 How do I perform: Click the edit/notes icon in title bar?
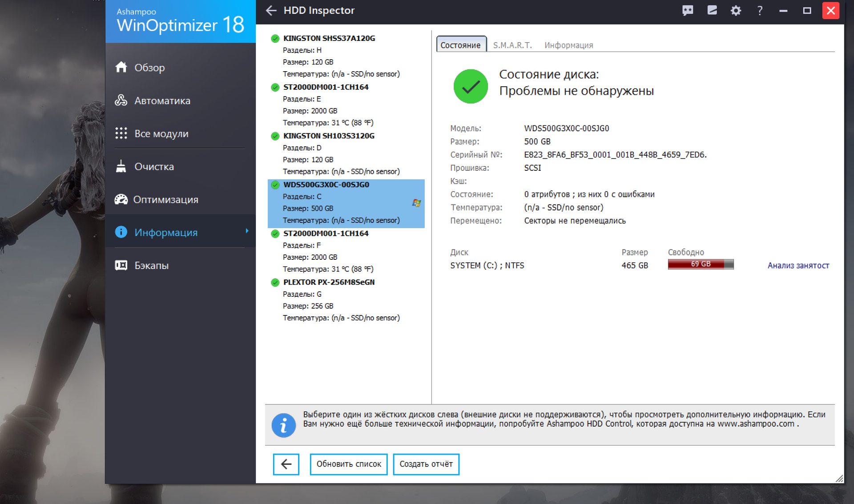coord(712,11)
